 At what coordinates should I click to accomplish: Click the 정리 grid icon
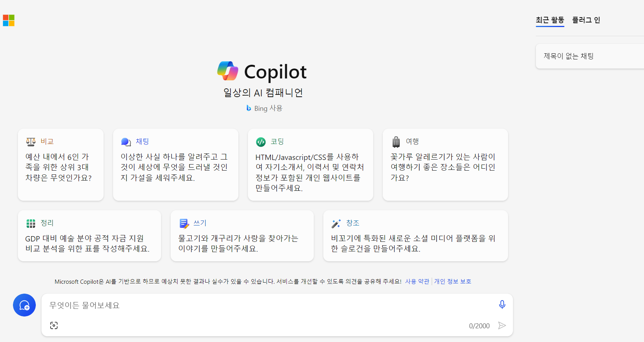31,223
